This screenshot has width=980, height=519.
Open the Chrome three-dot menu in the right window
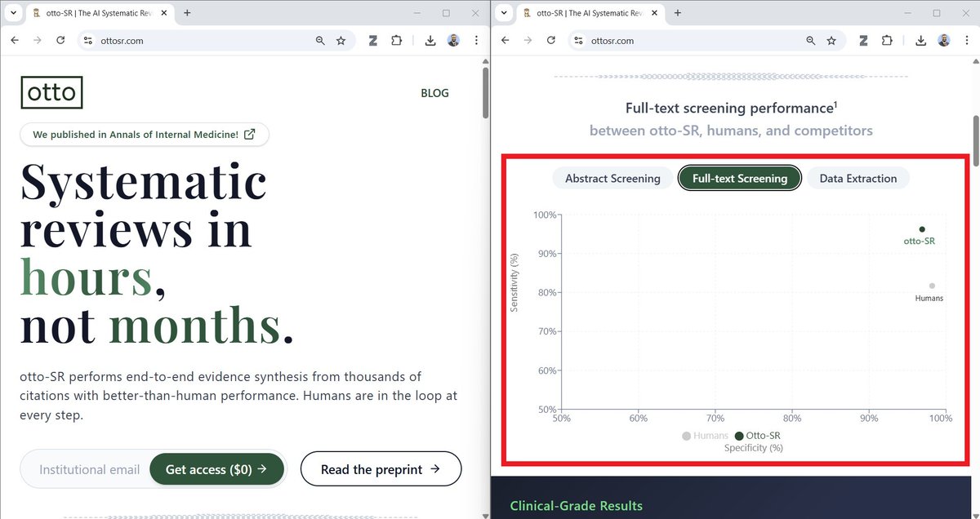[x=966, y=41]
